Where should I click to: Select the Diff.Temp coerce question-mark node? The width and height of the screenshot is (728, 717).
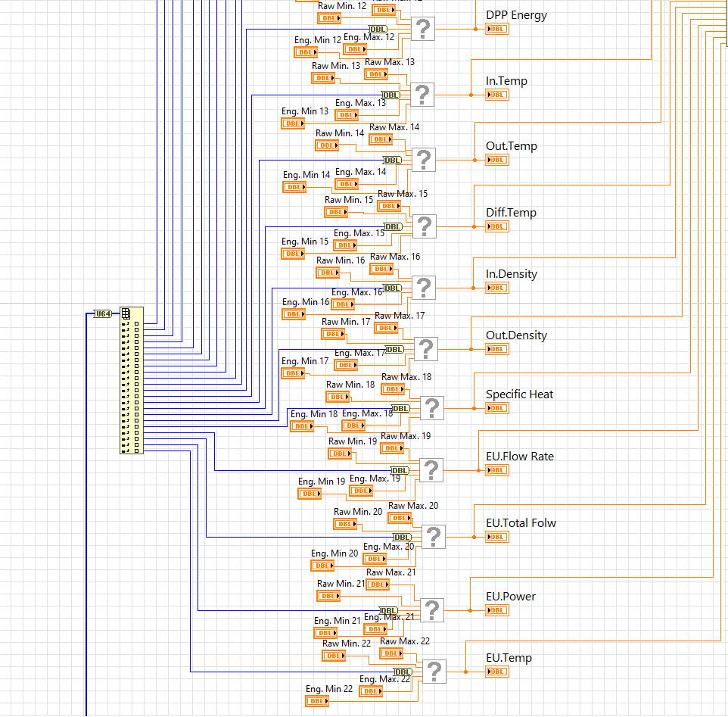point(423,226)
